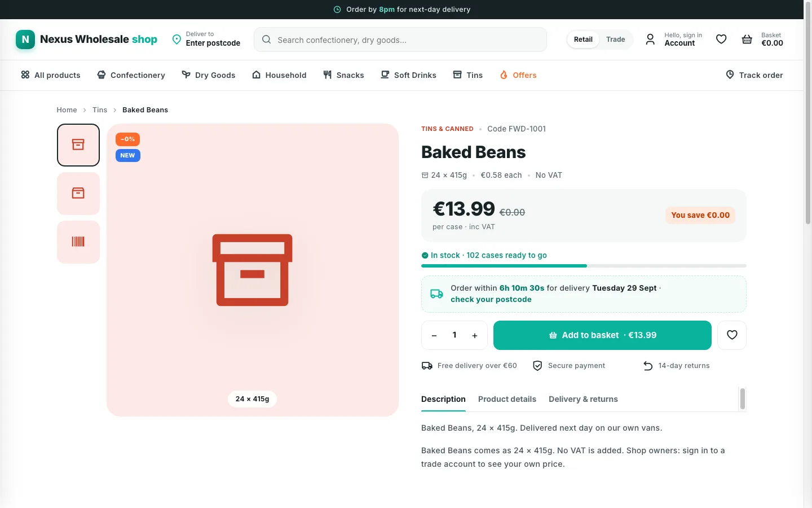Open Track order link
Image resolution: width=812 pixels, height=508 pixels.
[x=754, y=75]
